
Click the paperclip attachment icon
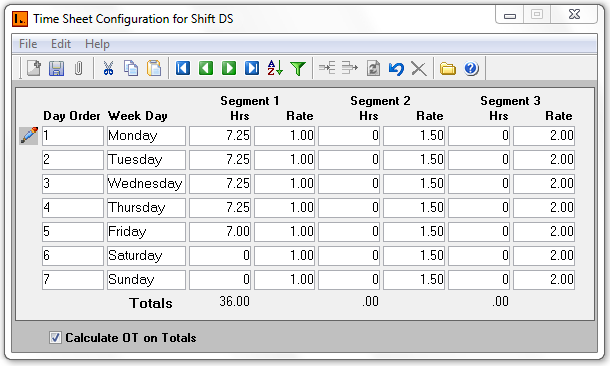pyautogui.click(x=79, y=68)
